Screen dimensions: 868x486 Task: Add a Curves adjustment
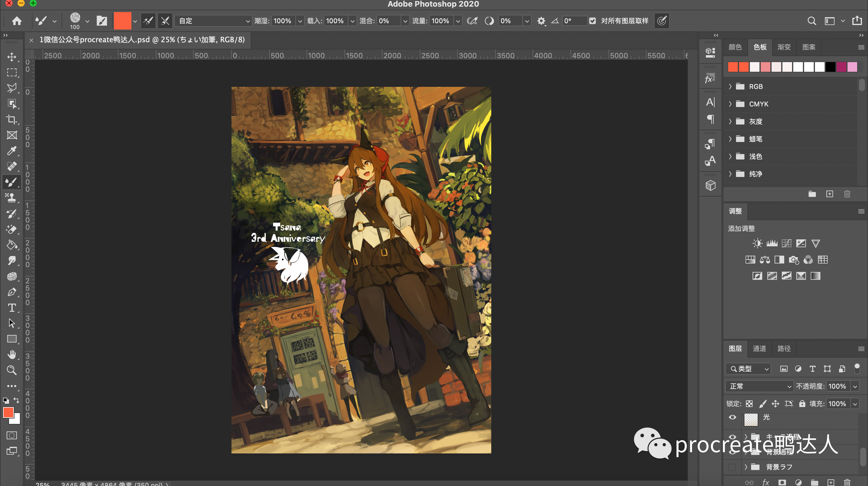click(x=786, y=243)
